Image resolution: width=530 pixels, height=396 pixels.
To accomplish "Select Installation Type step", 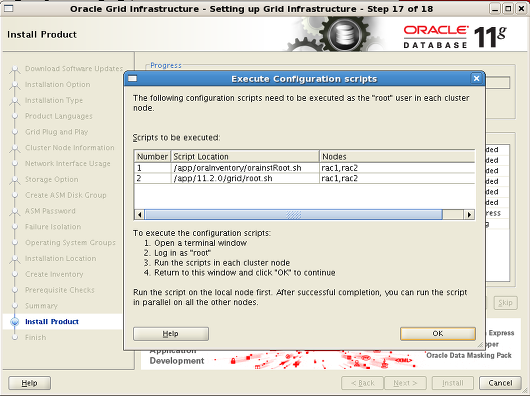I will (54, 100).
